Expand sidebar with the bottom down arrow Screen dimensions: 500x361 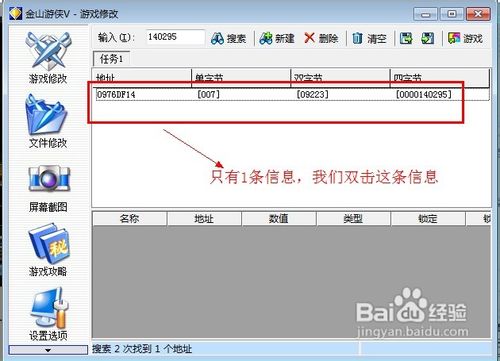pos(48,350)
